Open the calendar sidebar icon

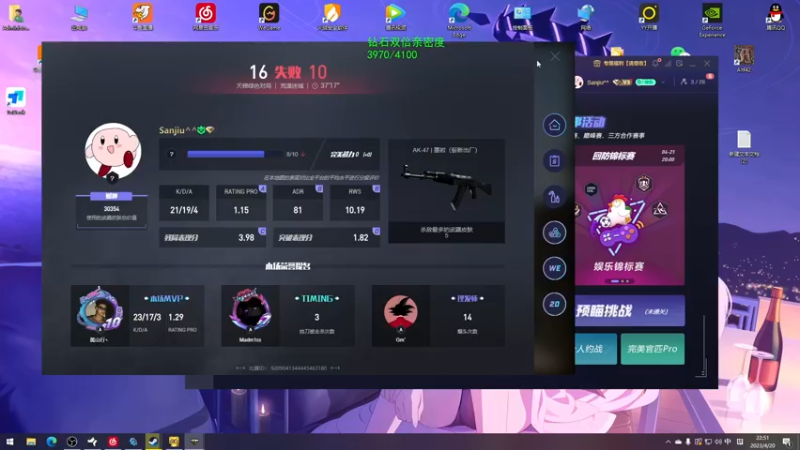pyautogui.click(x=554, y=161)
